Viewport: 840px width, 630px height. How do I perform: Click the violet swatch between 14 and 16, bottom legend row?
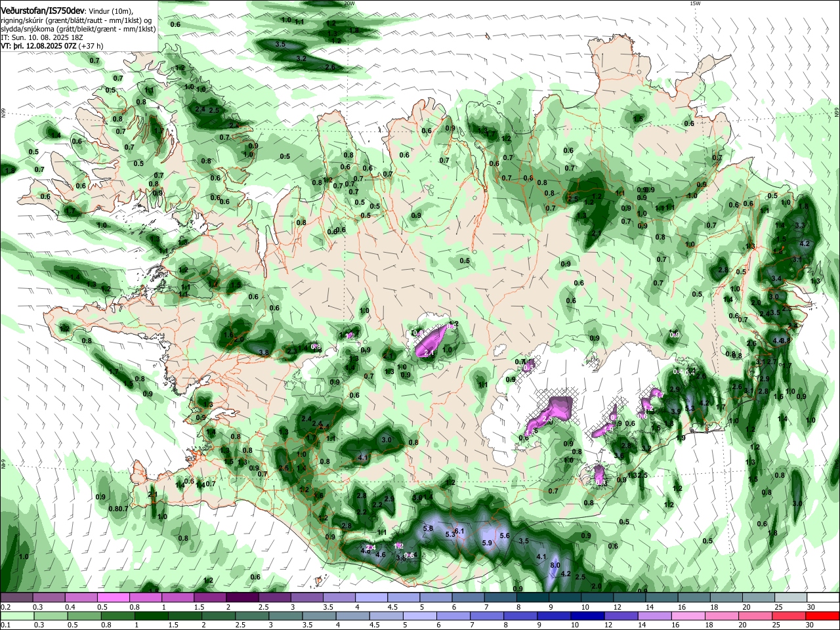pos(653,616)
